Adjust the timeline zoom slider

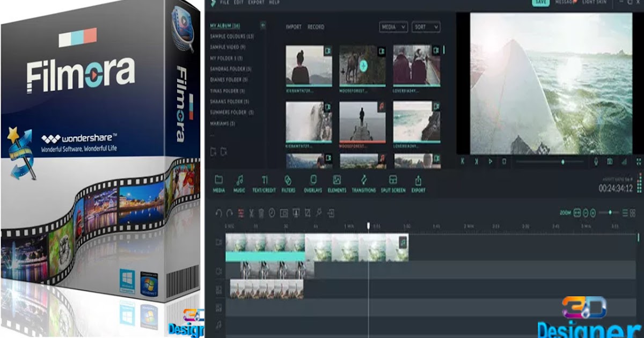tap(610, 213)
